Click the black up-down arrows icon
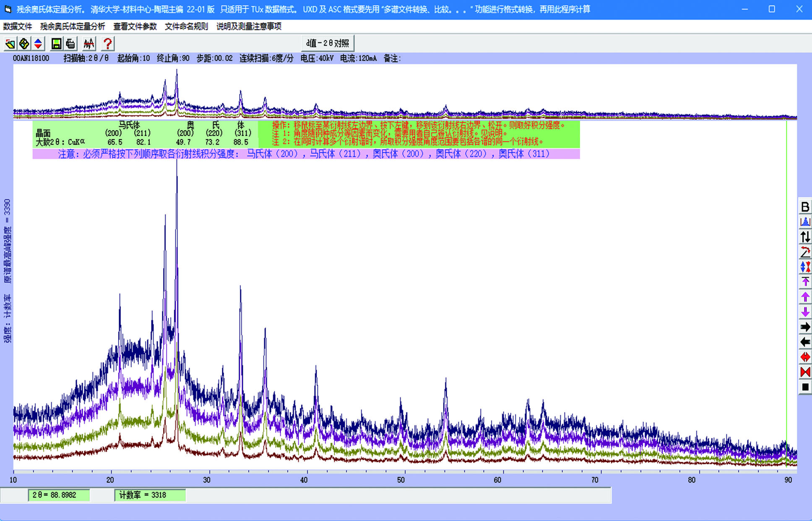 click(x=805, y=237)
